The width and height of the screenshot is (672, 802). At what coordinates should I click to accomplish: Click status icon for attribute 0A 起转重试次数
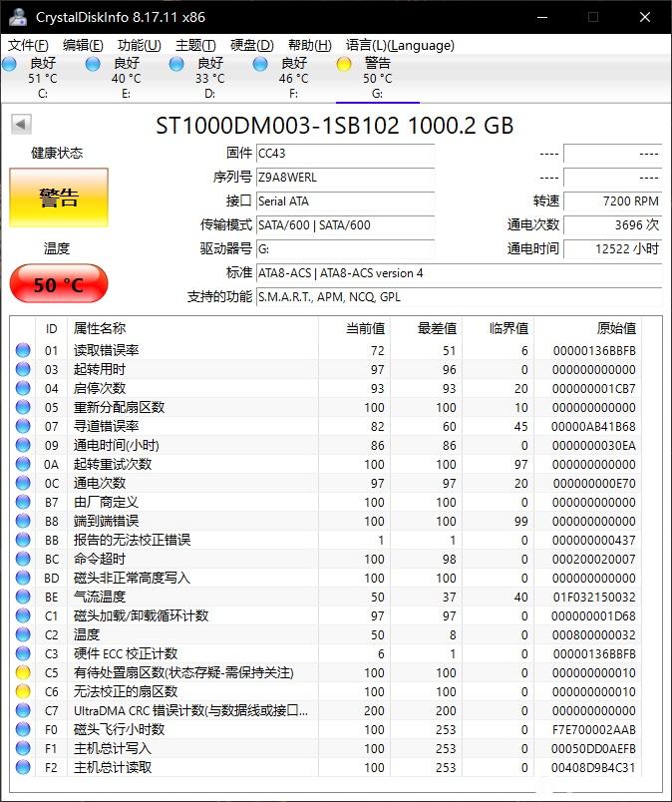[23, 464]
